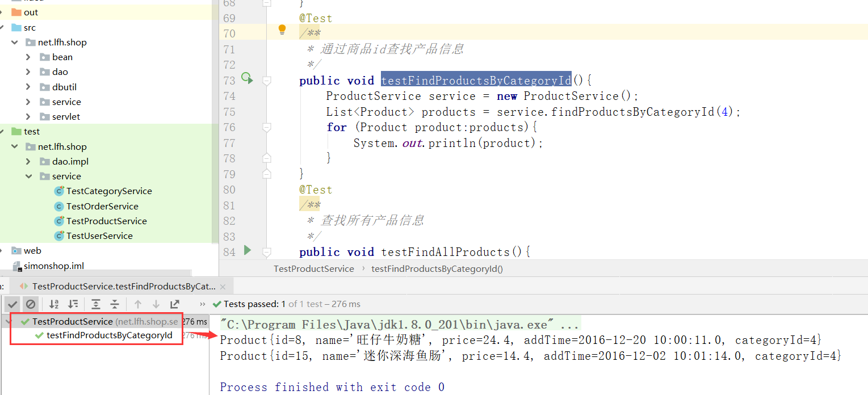This screenshot has width=868, height=395.
Task: Collapse the test service package
Action: (x=28, y=176)
